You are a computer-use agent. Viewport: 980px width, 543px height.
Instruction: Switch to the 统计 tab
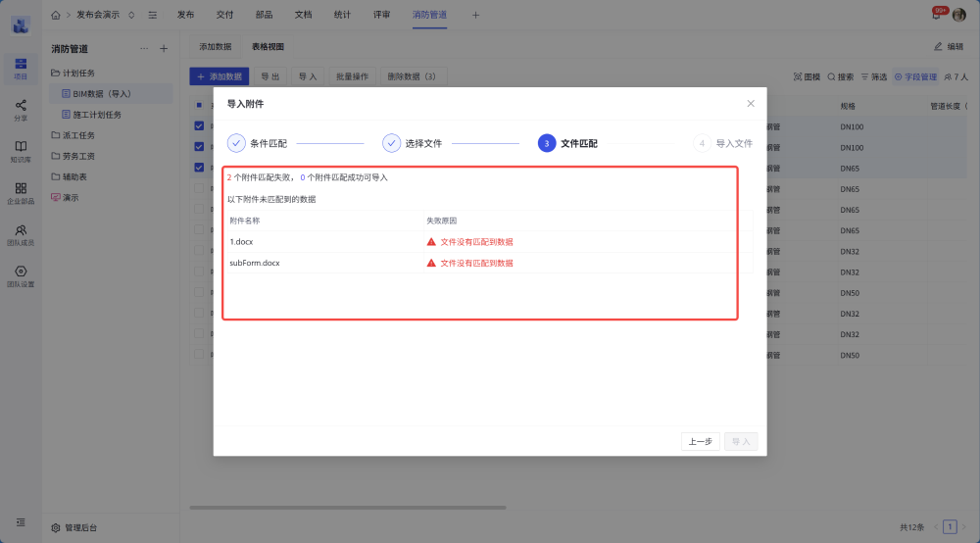tap(342, 15)
